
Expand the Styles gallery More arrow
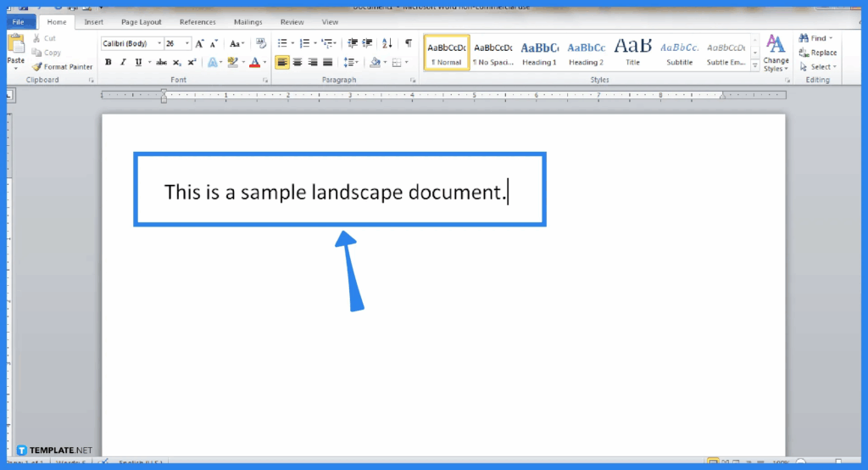click(755, 65)
